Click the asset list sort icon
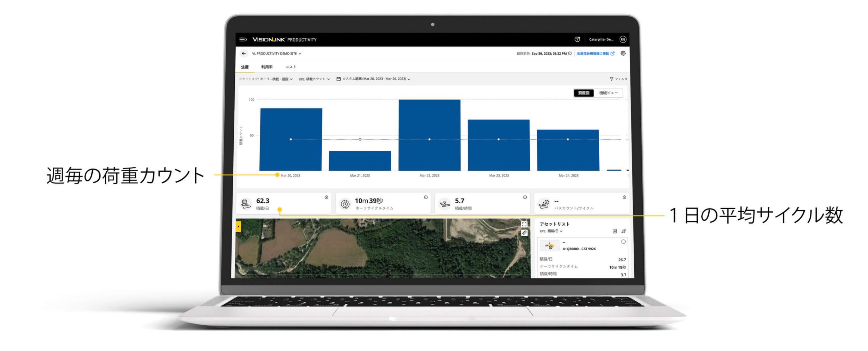 tap(624, 231)
